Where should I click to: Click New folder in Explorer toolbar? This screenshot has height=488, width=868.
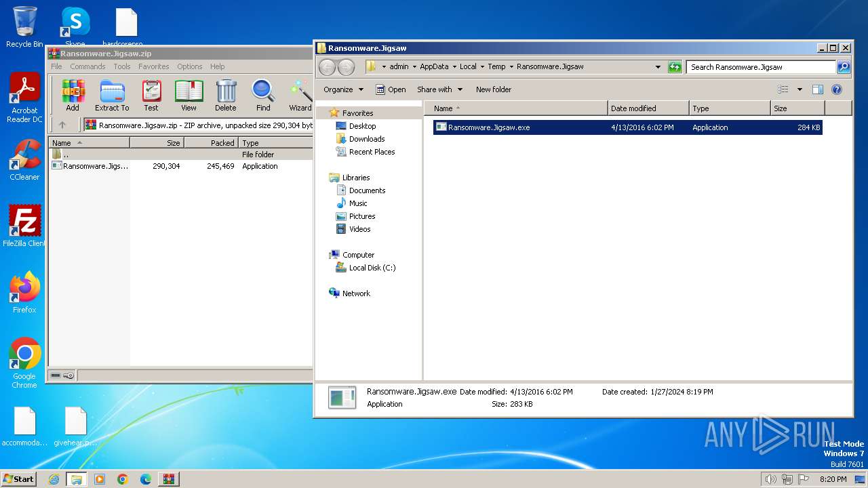[494, 89]
